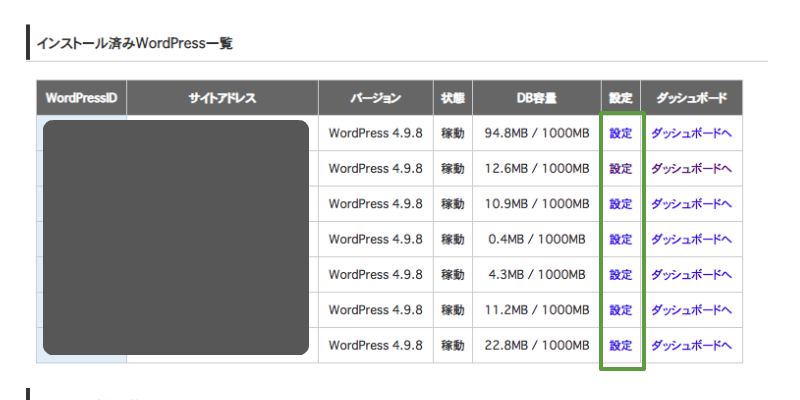Open 設定 for the 0.4MB row
800x400 pixels.
click(621, 239)
